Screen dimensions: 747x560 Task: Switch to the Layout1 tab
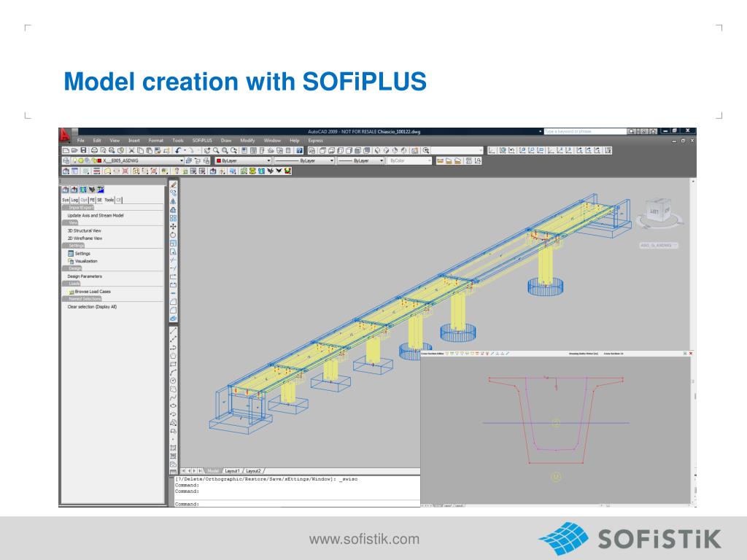click(x=233, y=471)
